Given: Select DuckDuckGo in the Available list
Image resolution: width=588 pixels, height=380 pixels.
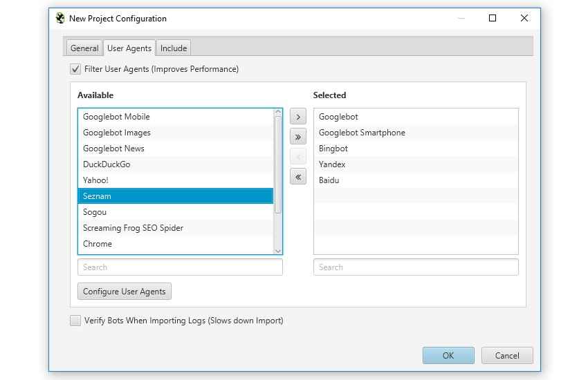Looking at the screenshot, I should point(107,164).
